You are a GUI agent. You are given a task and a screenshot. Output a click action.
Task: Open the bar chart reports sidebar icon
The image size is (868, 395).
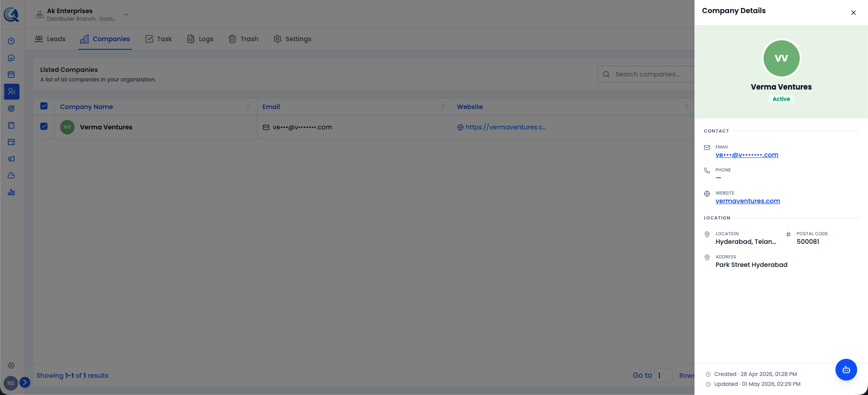tap(11, 192)
